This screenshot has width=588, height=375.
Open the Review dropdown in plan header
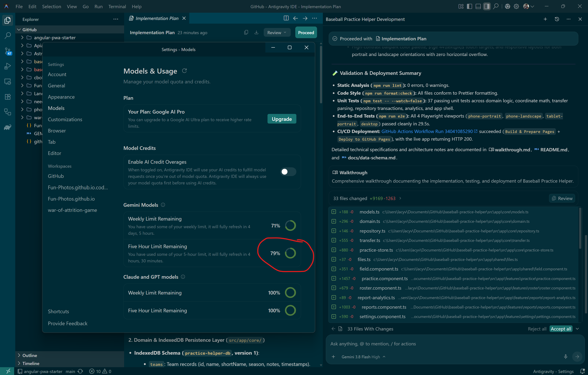pyautogui.click(x=277, y=33)
